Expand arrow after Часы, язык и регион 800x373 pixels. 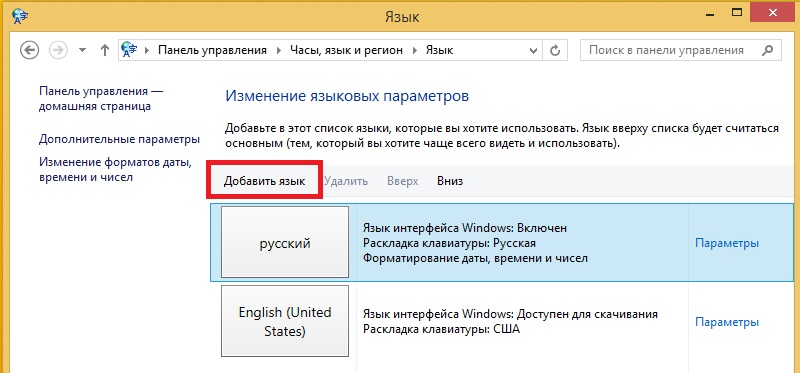click(414, 50)
